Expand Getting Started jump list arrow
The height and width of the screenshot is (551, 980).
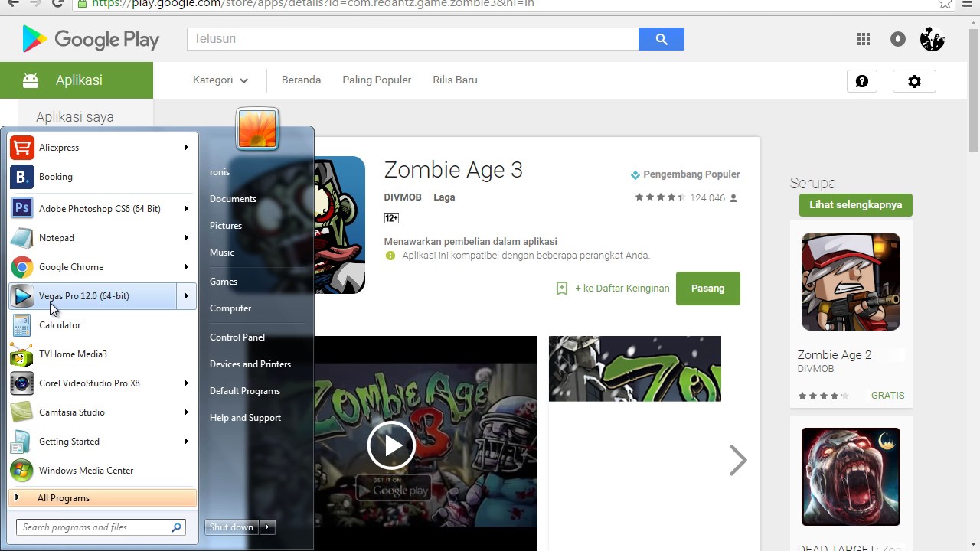click(186, 442)
